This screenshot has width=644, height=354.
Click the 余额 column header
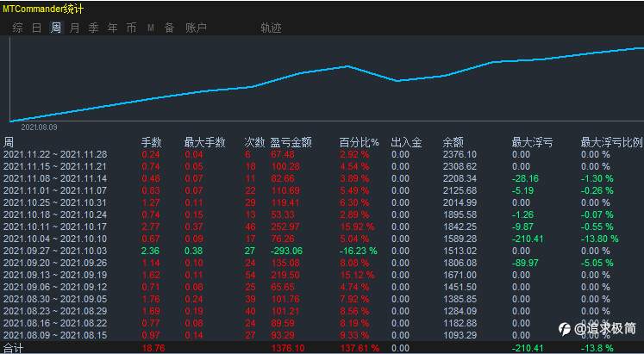(453, 142)
